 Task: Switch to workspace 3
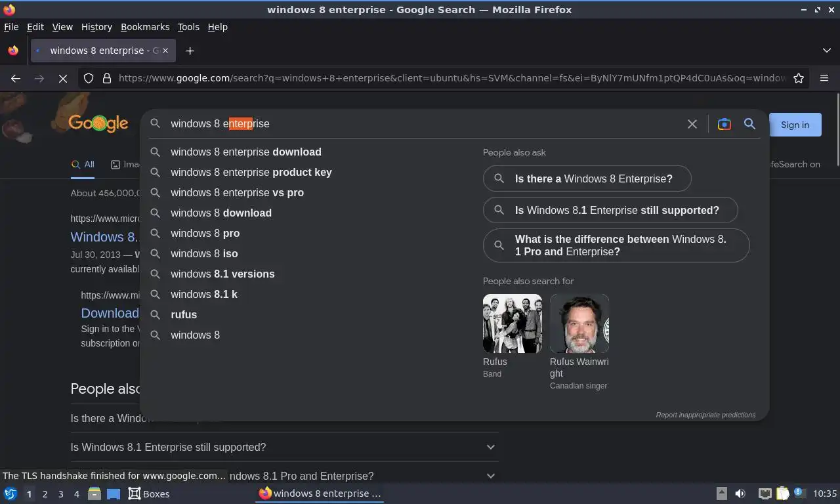pyautogui.click(x=61, y=494)
